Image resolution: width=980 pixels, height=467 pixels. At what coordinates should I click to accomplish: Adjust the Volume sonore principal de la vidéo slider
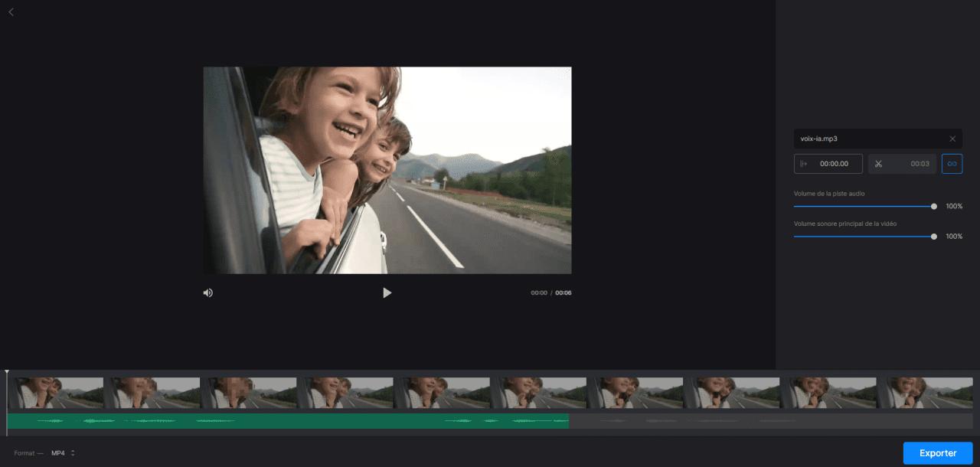(864, 237)
